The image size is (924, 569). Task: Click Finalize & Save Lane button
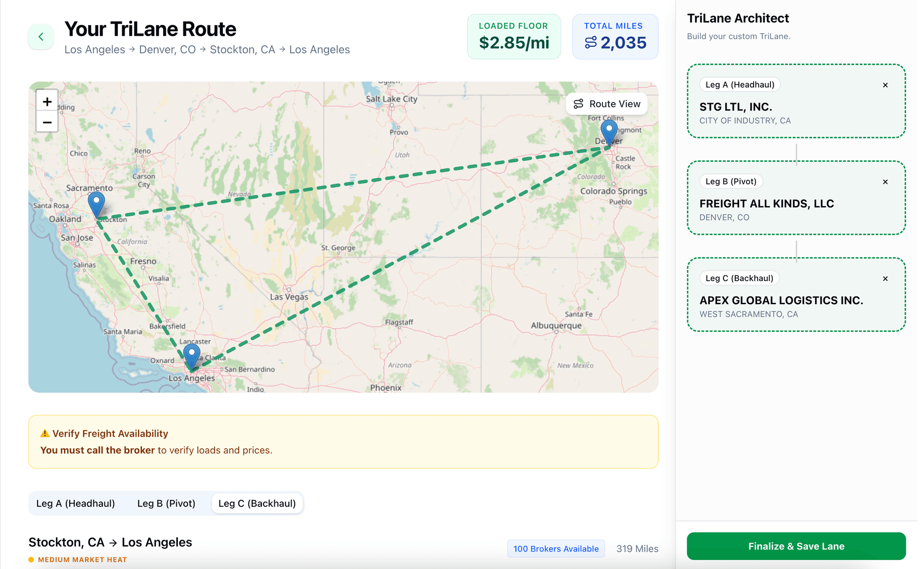pos(796,546)
